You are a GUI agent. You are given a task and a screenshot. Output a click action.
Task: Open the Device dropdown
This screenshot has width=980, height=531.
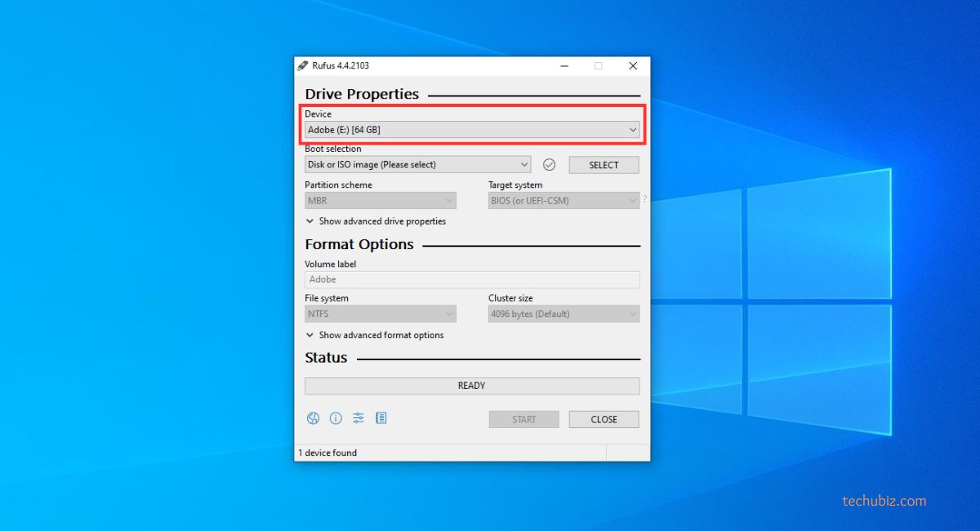(472, 130)
